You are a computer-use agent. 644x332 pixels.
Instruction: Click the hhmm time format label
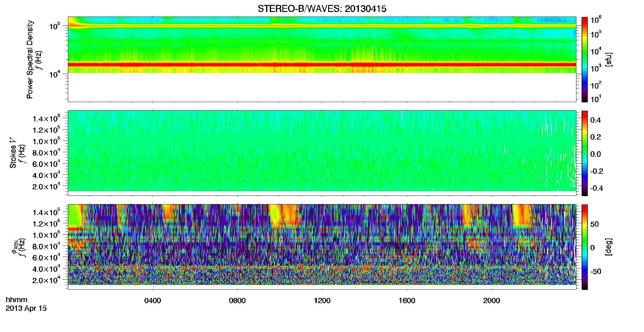click(17, 300)
